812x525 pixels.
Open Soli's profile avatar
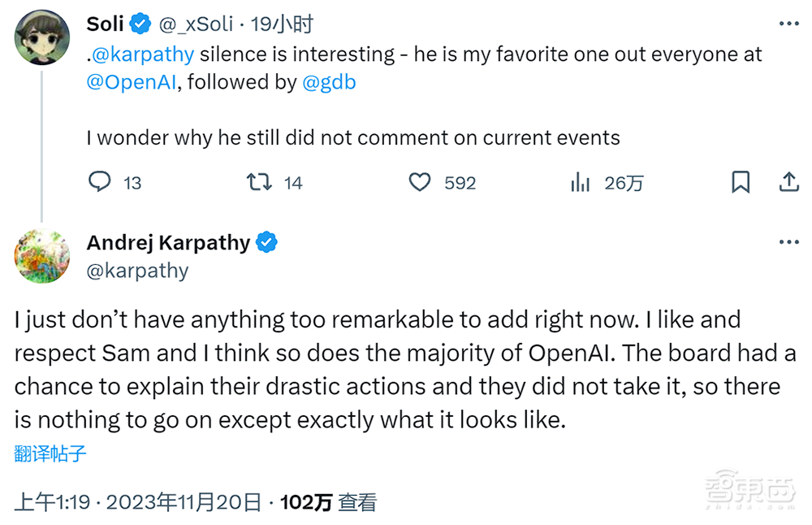42,37
